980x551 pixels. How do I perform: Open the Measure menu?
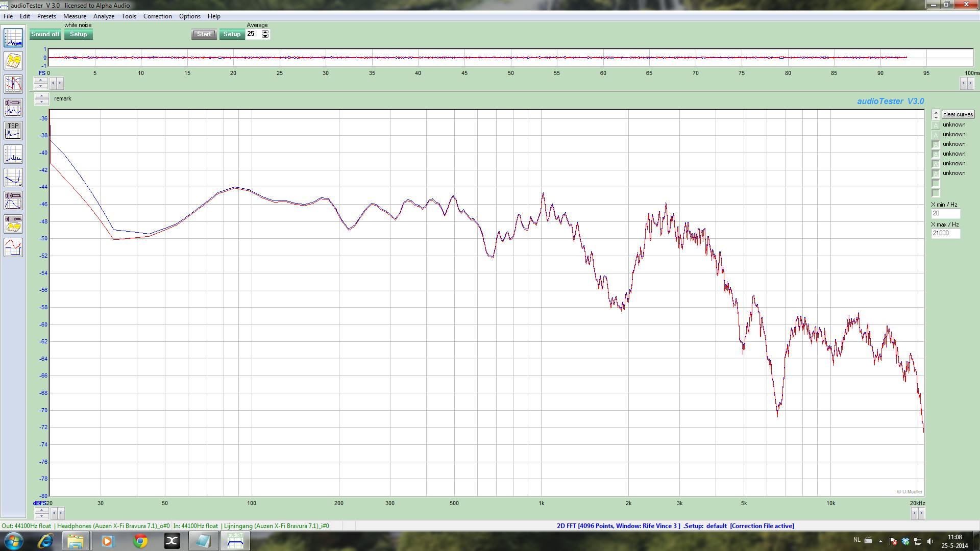pyautogui.click(x=75, y=16)
